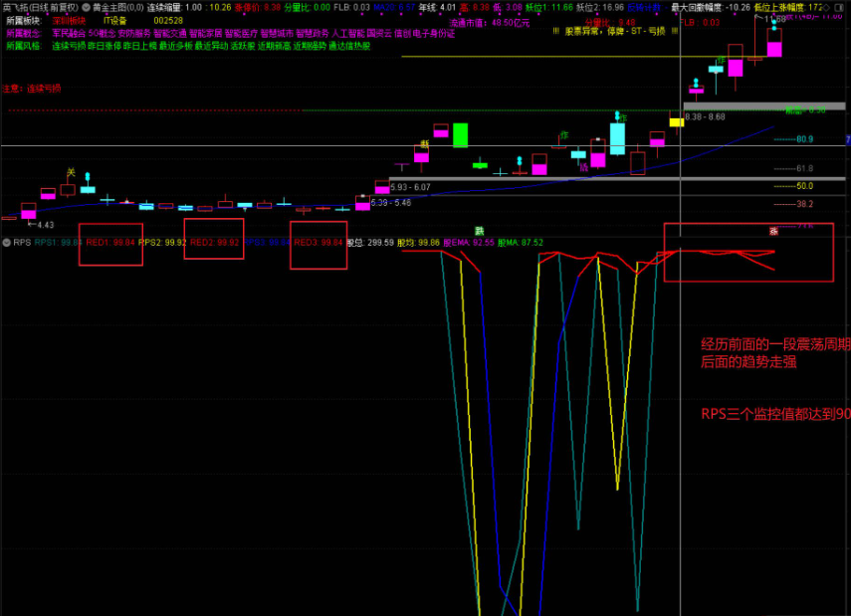Image resolution: width=851 pixels, height=616 pixels.
Task: Click the RED2: 99.92 value
Action: (214, 243)
